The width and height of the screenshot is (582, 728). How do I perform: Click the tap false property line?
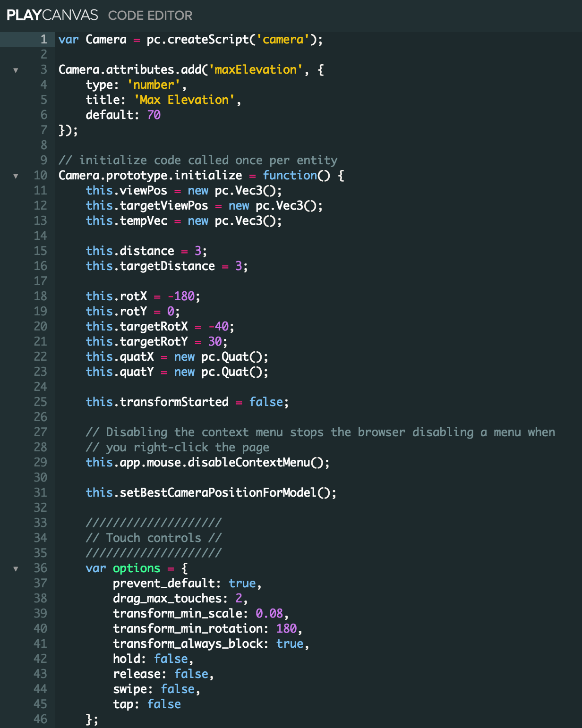coord(147,704)
